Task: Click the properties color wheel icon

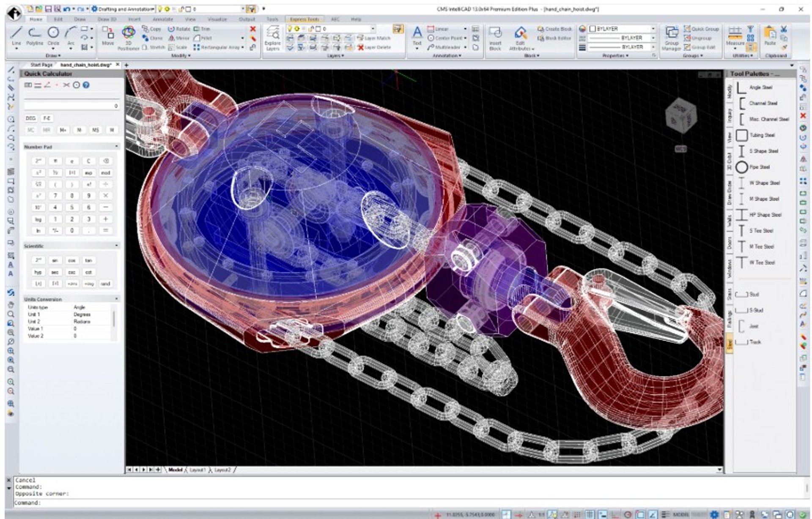Action: tap(582, 29)
